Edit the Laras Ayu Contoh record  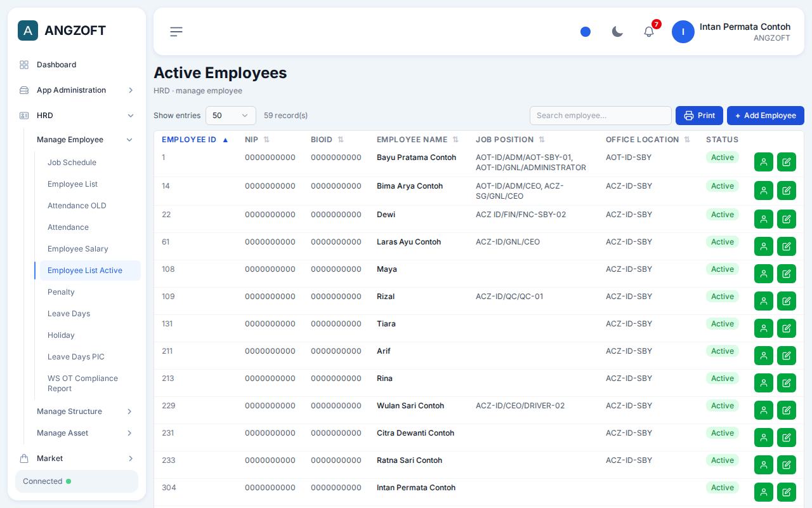click(787, 246)
